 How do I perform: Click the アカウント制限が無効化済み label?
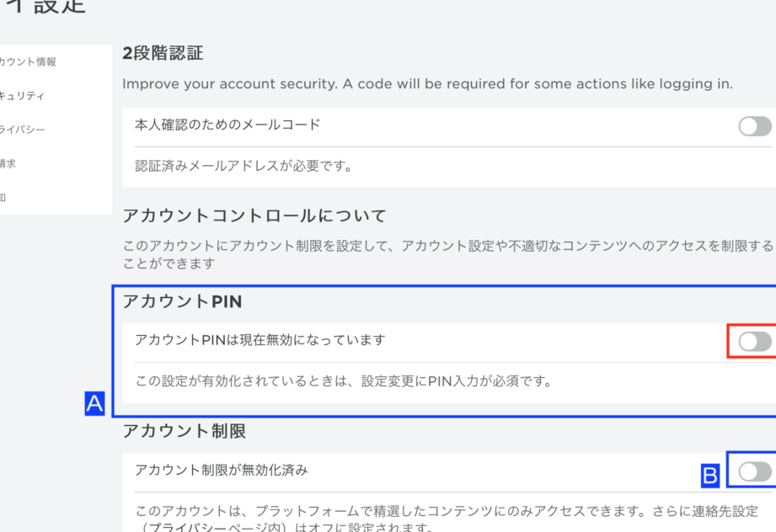222,470
